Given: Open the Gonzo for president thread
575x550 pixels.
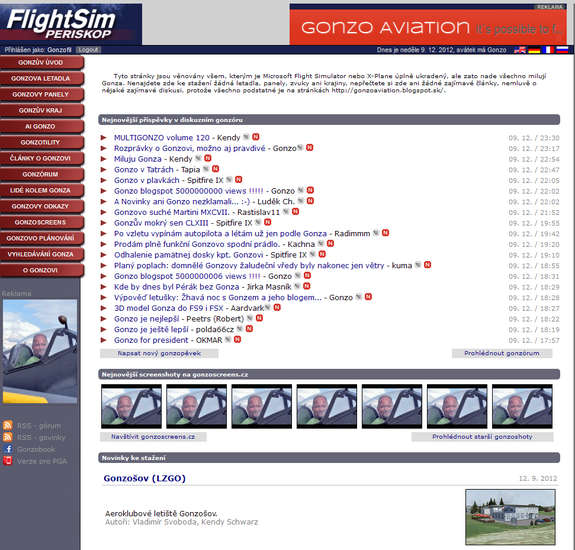Looking at the screenshot, I should (x=151, y=340).
